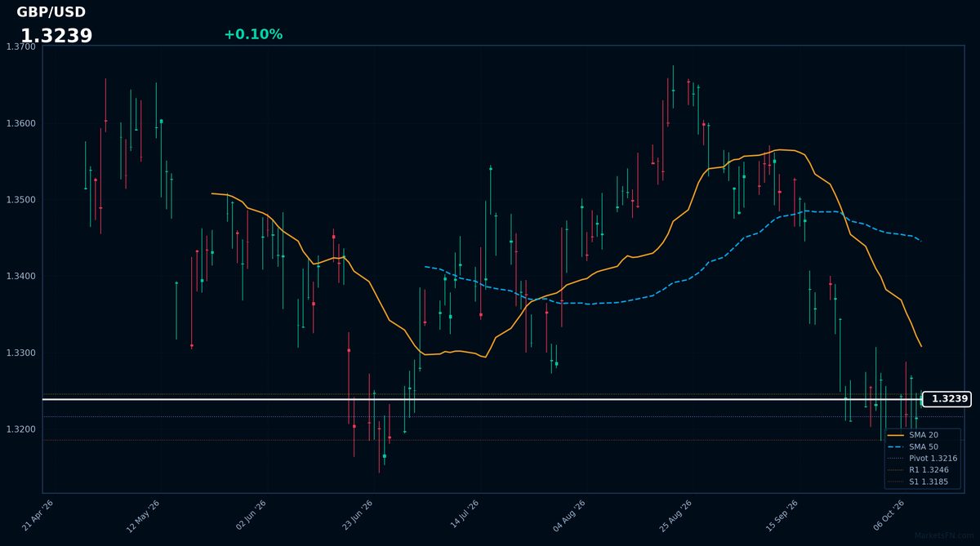The height and width of the screenshot is (546, 980).
Task: Click the 25 Aug '26 date label
Action: tap(675, 516)
